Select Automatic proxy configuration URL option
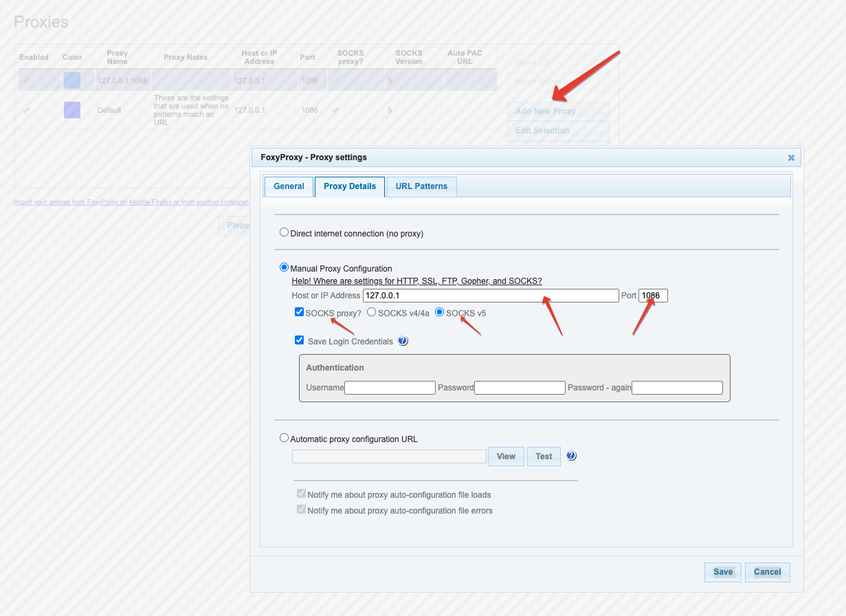846x616 pixels. (x=284, y=438)
